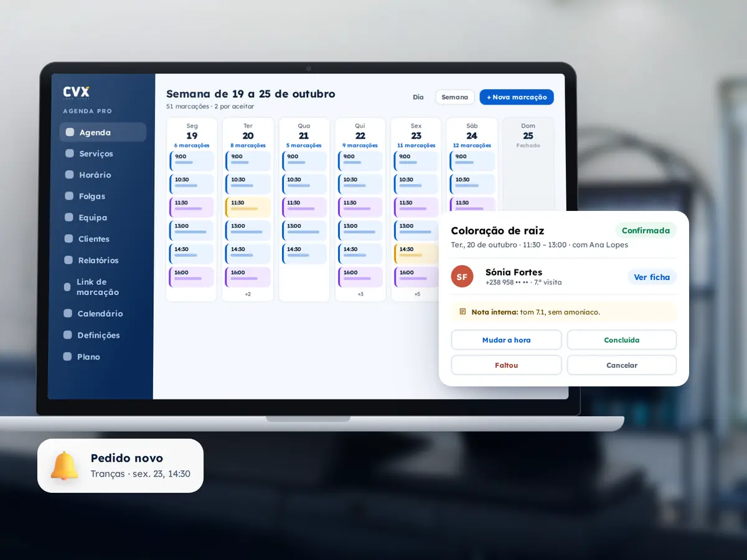Click the square icon next to Equipa
The height and width of the screenshot is (560, 747).
click(69, 218)
